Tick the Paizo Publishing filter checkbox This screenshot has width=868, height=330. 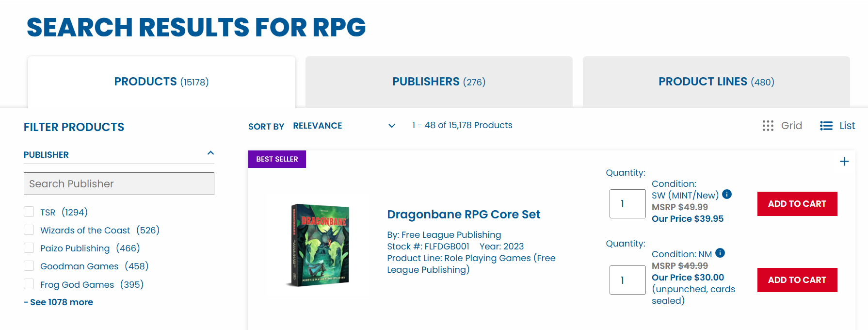29,248
